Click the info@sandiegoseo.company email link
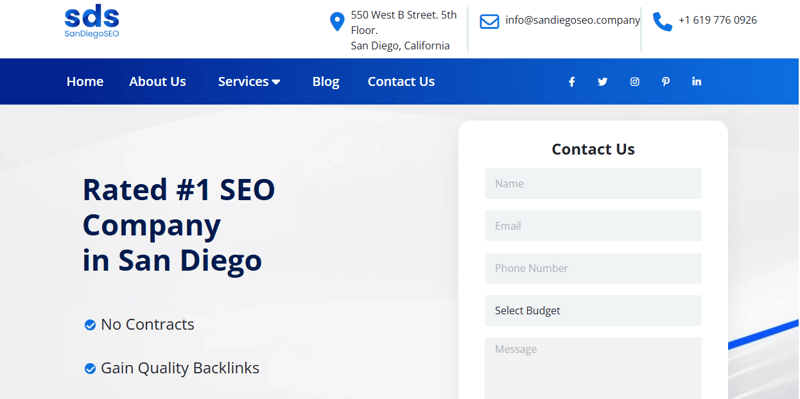 coord(572,20)
